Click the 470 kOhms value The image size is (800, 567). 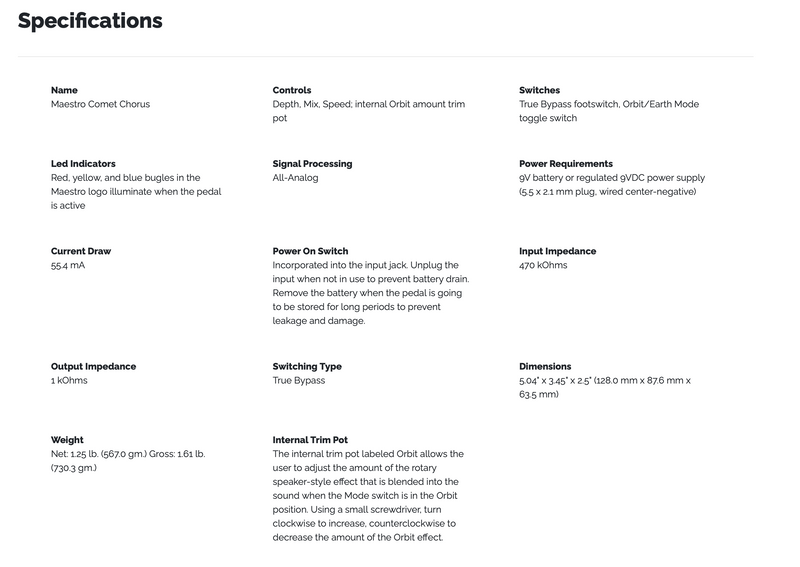[x=543, y=266]
